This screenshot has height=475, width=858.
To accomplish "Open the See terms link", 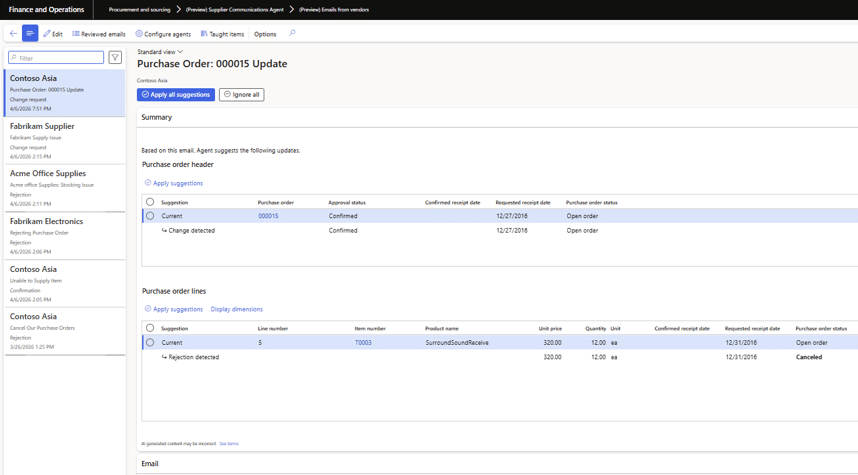I will point(229,444).
